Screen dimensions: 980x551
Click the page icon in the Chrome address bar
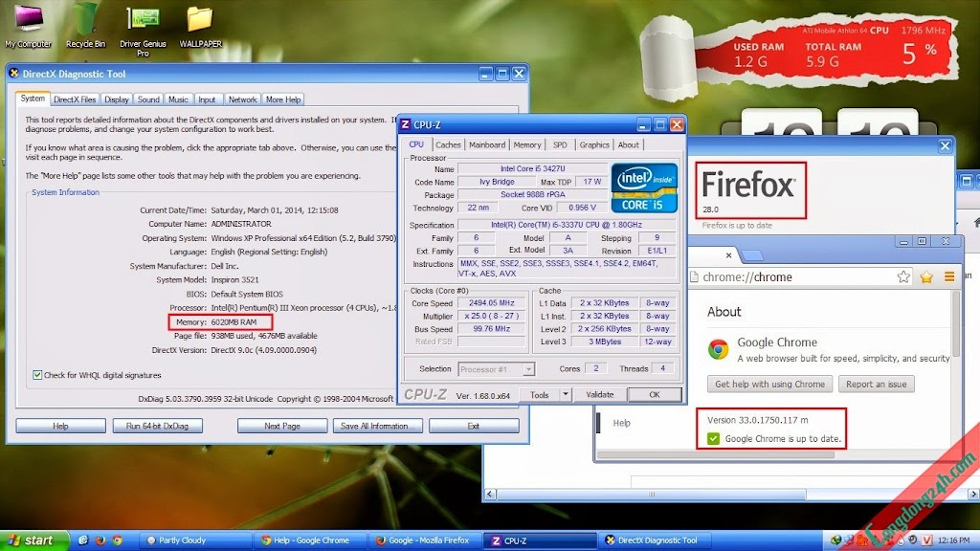[x=695, y=276]
